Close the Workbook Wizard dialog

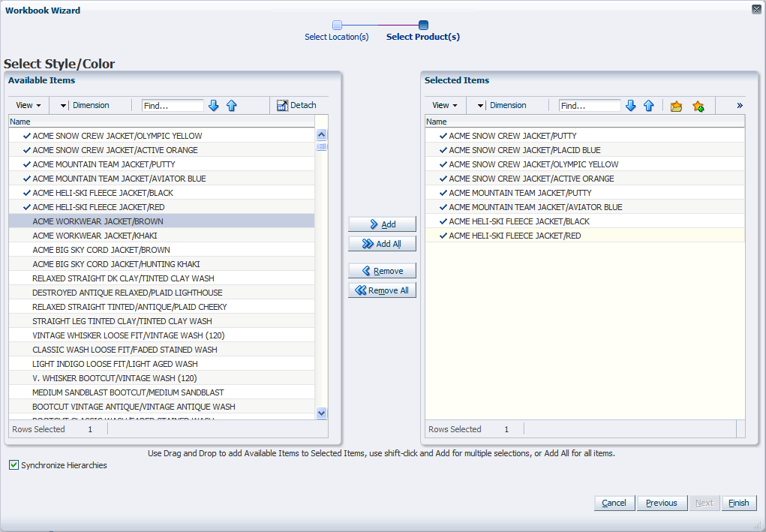point(756,9)
